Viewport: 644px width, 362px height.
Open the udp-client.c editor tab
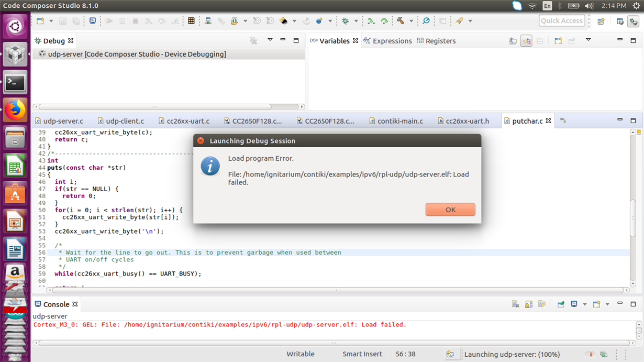pos(120,121)
